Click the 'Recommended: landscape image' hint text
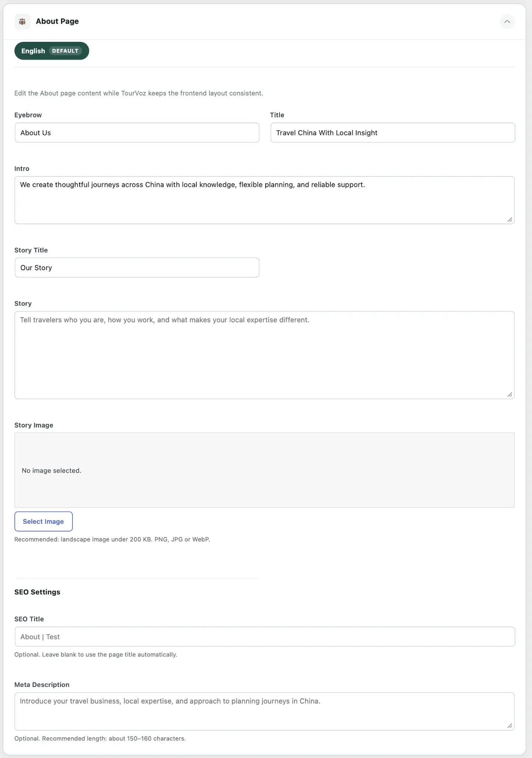Viewport: 532px width, 758px height. pyautogui.click(x=112, y=540)
